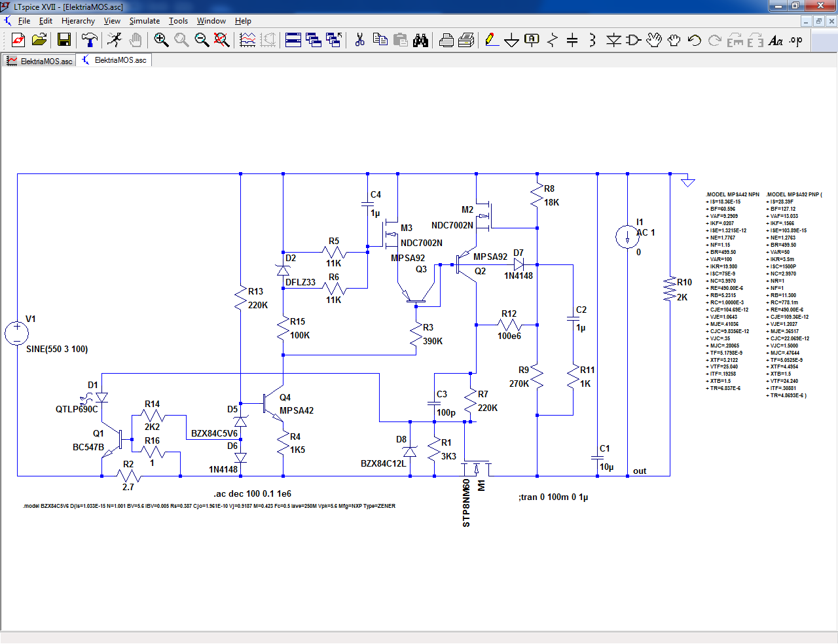The height and width of the screenshot is (644, 838).
Task: Click the Undo arrow icon
Action: tap(695, 40)
